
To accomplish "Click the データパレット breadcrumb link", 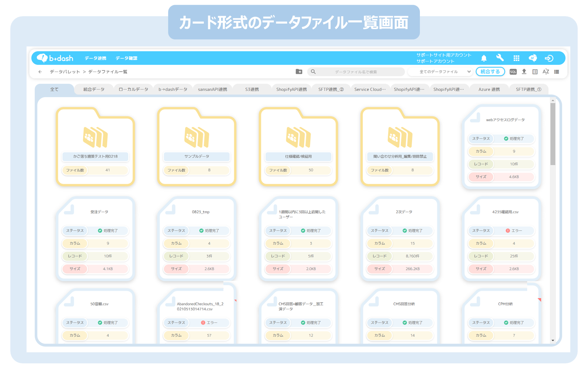I will [x=65, y=72].
